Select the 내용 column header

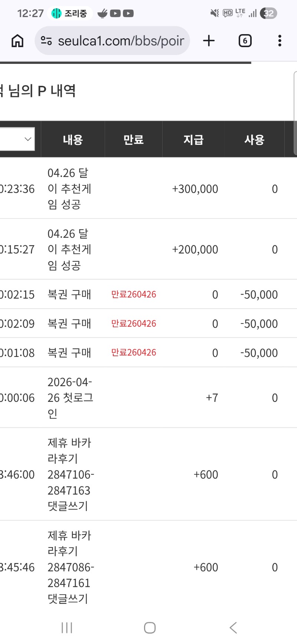(73, 140)
